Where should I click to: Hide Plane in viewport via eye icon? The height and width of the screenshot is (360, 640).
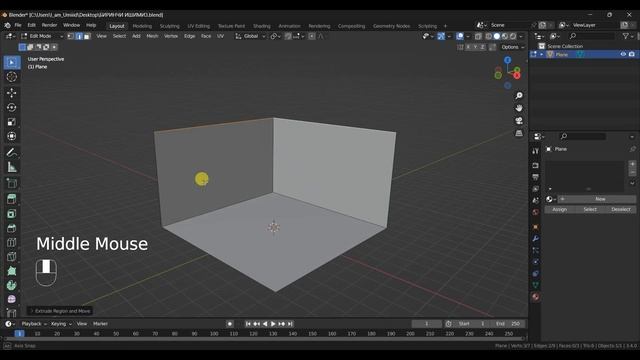tap(623, 54)
